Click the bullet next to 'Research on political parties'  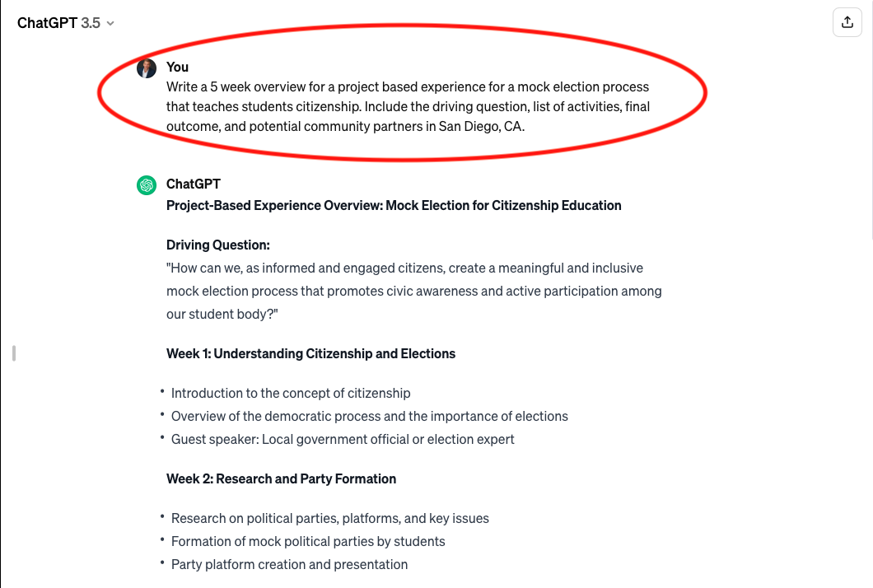click(162, 516)
